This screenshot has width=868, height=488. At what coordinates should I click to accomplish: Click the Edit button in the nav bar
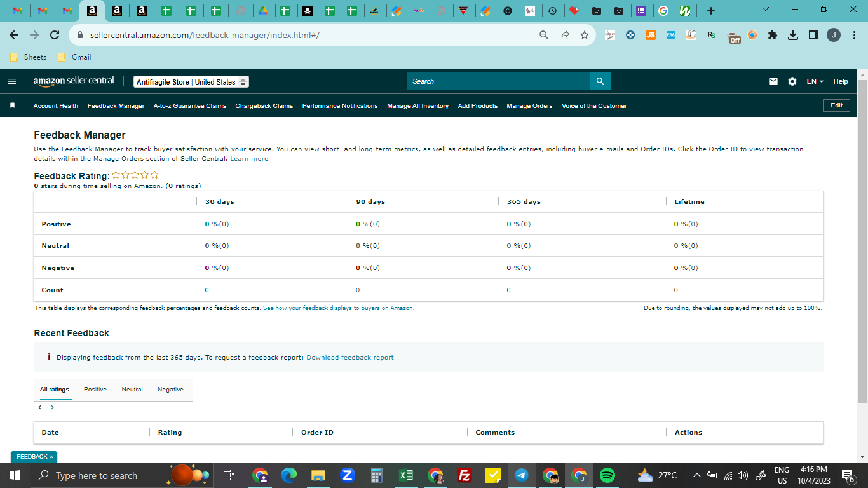pyautogui.click(x=836, y=105)
